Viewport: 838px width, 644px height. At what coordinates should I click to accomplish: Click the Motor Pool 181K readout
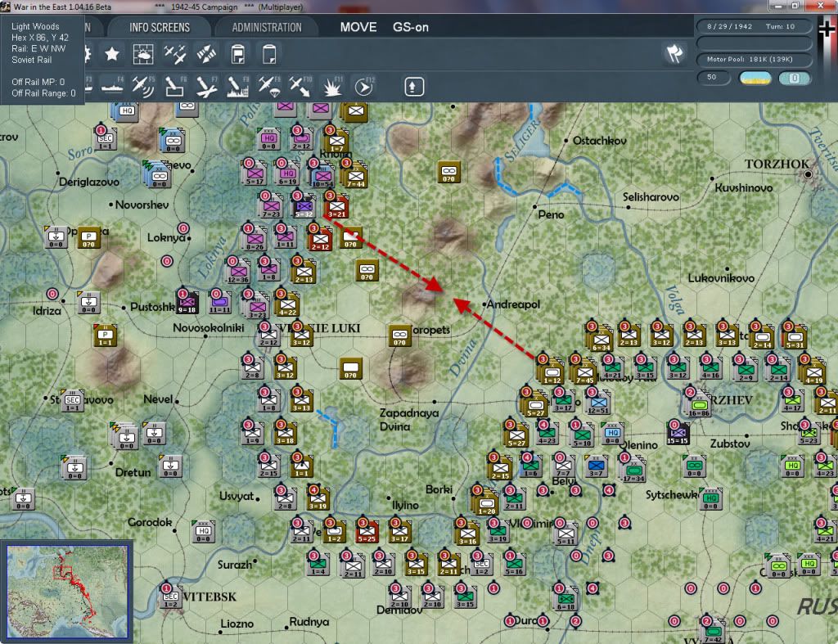(754, 59)
